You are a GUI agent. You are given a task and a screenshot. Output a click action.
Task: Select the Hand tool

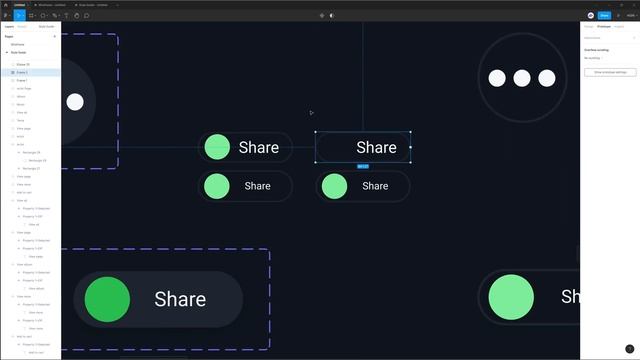coord(77,16)
